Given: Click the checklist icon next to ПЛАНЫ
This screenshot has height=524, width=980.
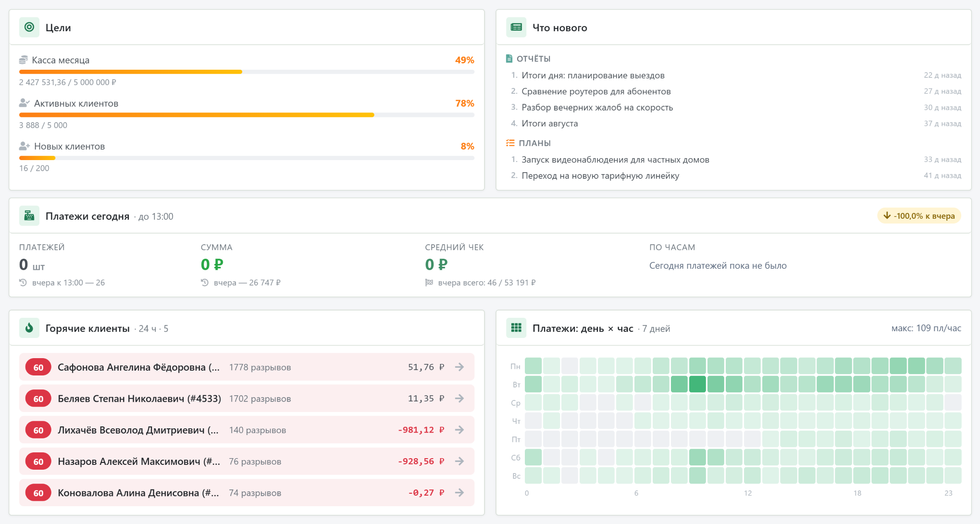Looking at the screenshot, I should 510,143.
